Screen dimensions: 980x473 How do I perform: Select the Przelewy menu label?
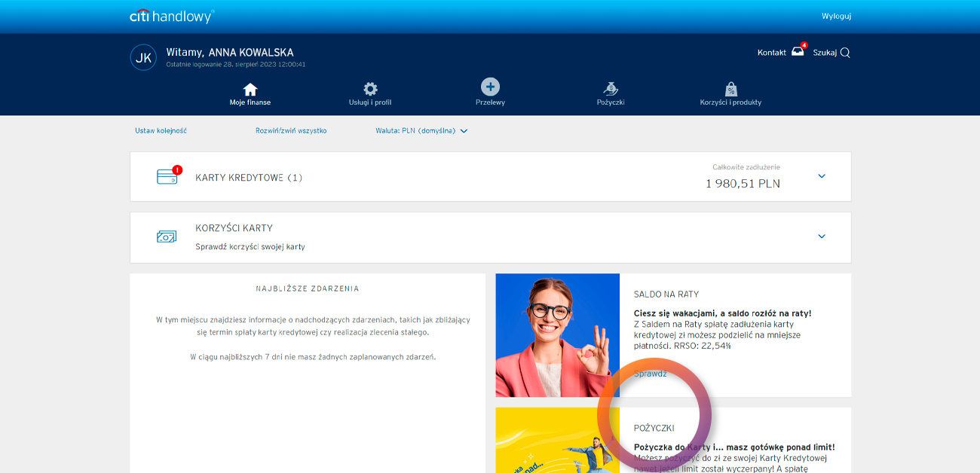click(490, 102)
